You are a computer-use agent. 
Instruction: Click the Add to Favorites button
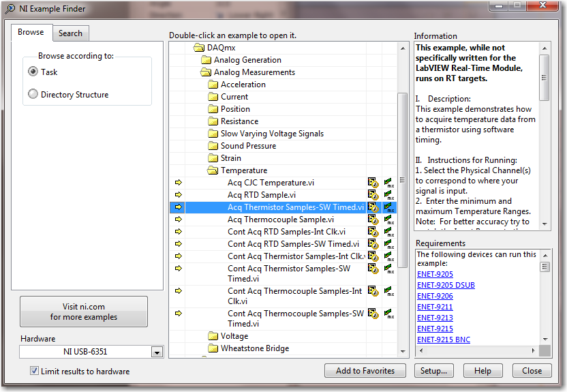(365, 371)
